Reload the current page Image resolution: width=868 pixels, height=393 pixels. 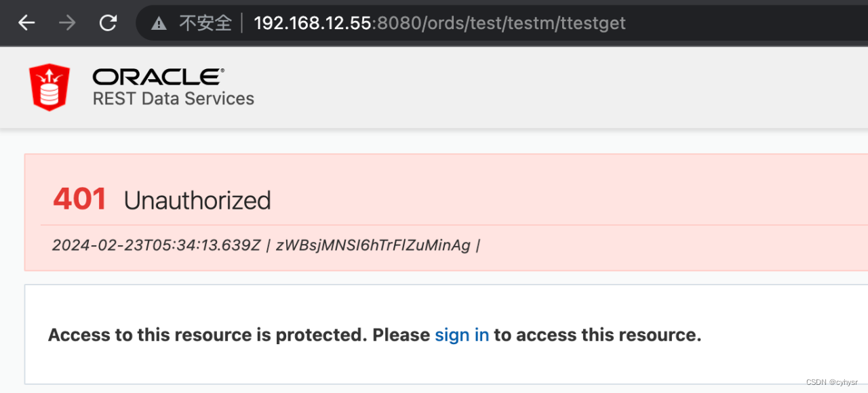108,22
